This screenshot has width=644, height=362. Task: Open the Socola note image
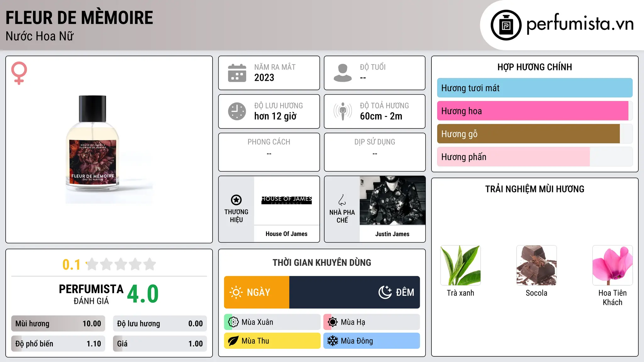[536, 265]
